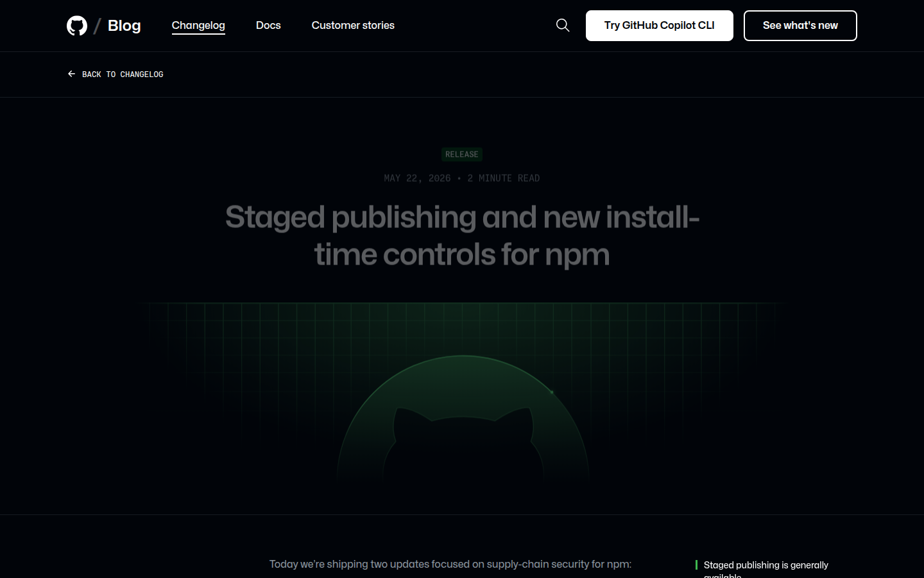
Task: Open the search magnifier icon
Action: click(x=563, y=25)
